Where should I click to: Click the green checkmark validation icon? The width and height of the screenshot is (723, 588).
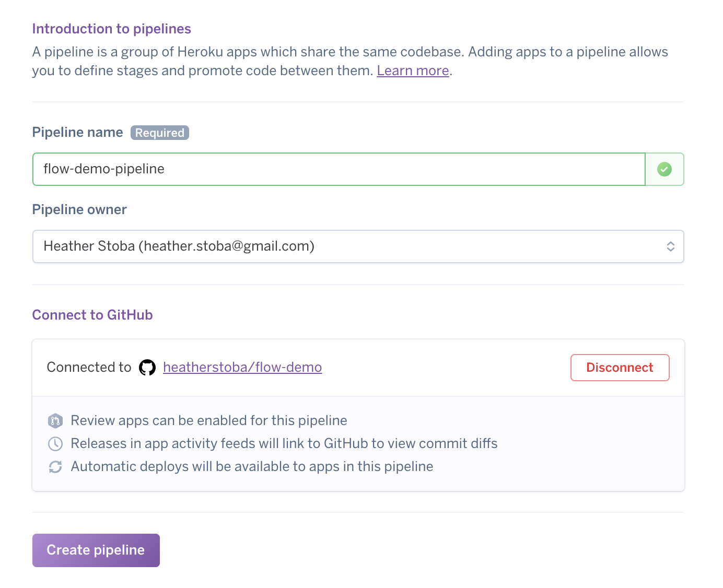point(664,169)
